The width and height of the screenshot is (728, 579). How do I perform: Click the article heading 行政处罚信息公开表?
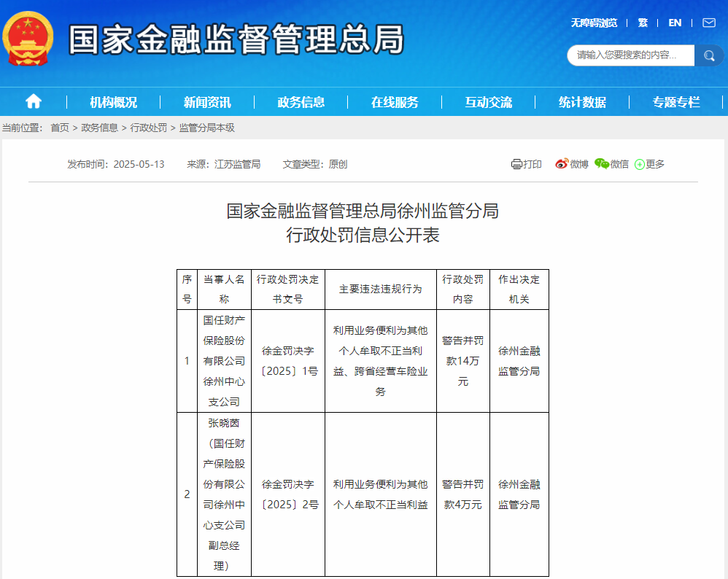tap(363, 235)
